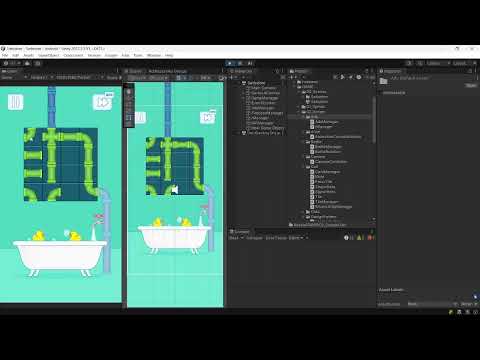Open the Edit menu
The image size is (480, 360).
(x=15, y=55)
